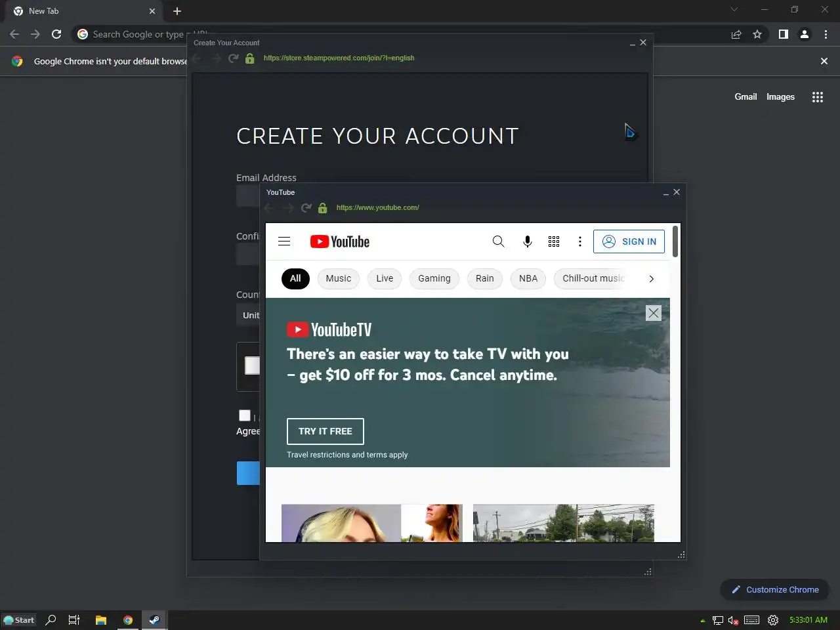Click reload in the YouTube window
The image size is (840, 630).
[x=306, y=208]
